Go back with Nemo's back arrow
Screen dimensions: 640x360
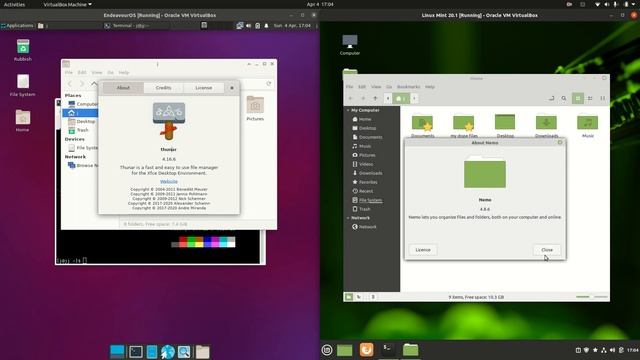tap(350, 98)
